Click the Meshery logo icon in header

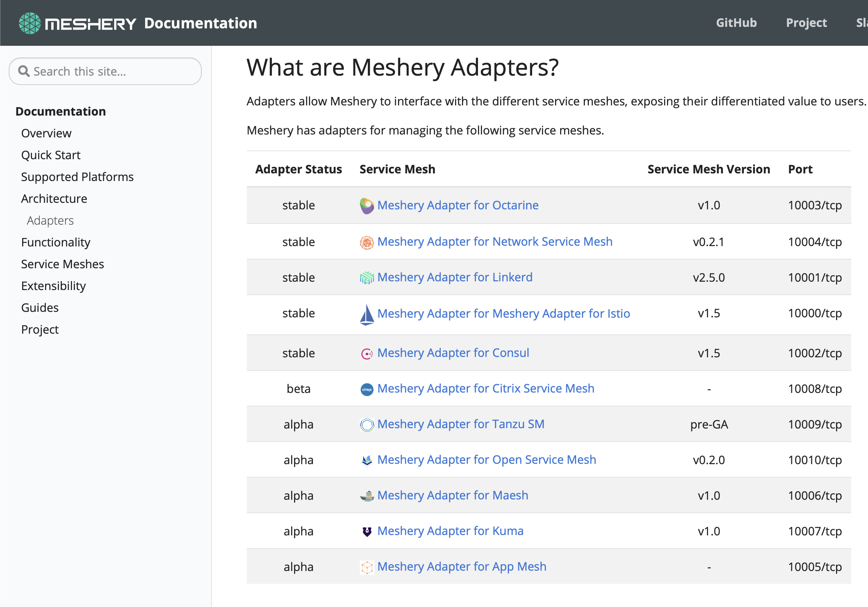[x=29, y=23]
